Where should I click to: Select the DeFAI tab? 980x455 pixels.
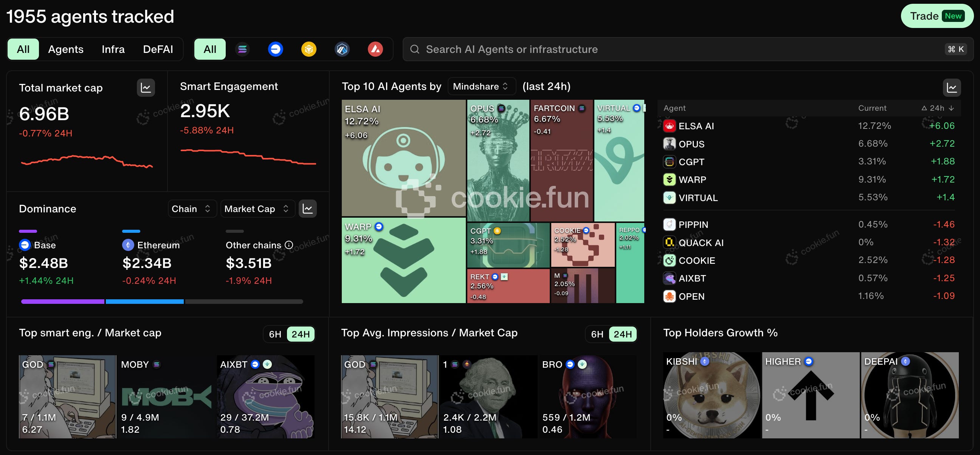(x=158, y=50)
